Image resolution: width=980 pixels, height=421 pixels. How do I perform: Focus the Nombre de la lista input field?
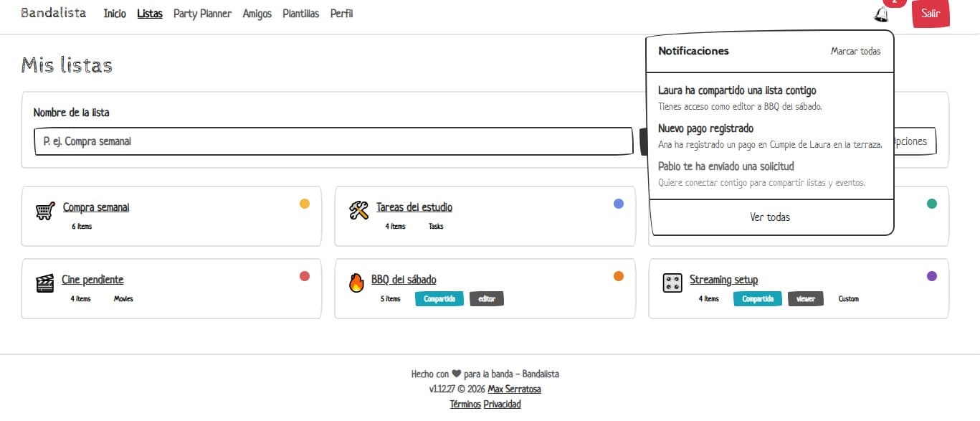[333, 141]
